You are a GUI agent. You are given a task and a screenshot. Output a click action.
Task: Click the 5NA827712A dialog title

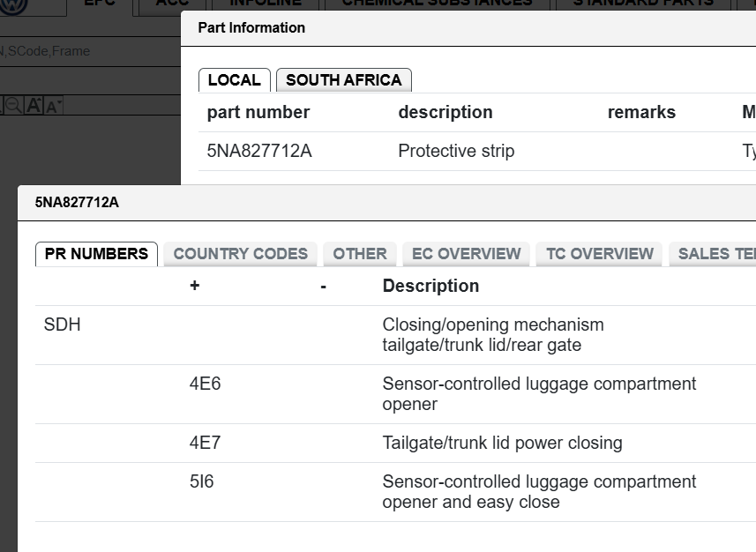(x=77, y=203)
